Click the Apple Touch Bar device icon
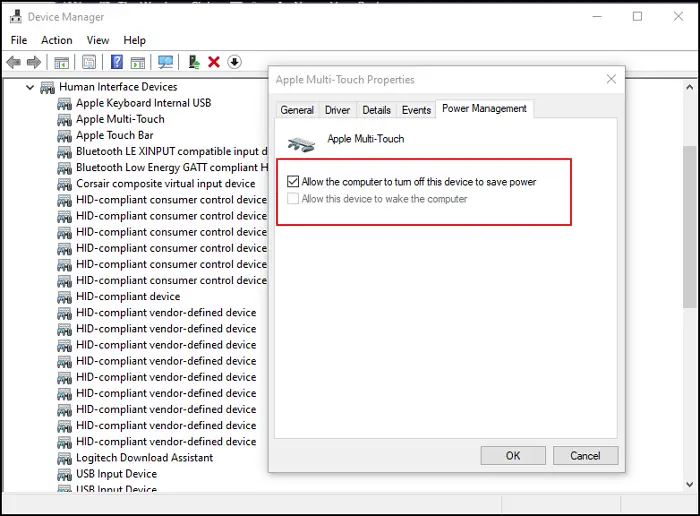Screen dimensions: 700x516 pyautogui.click(x=64, y=136)
